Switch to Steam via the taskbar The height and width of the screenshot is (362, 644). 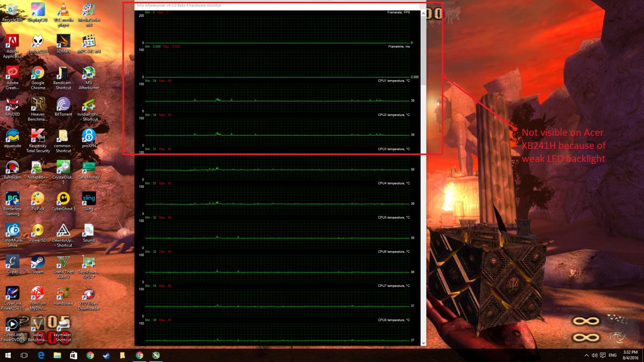pyautogui.click(x=106, y=355)
